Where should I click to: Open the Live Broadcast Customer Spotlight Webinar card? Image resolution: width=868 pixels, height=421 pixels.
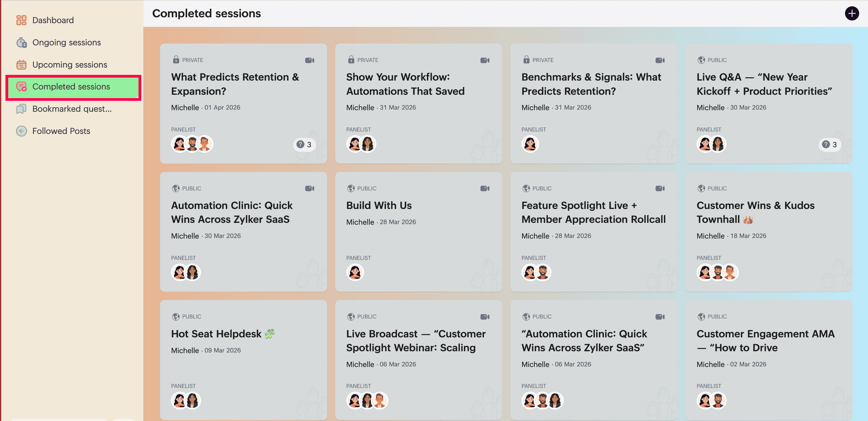click(x=418, y=360)
